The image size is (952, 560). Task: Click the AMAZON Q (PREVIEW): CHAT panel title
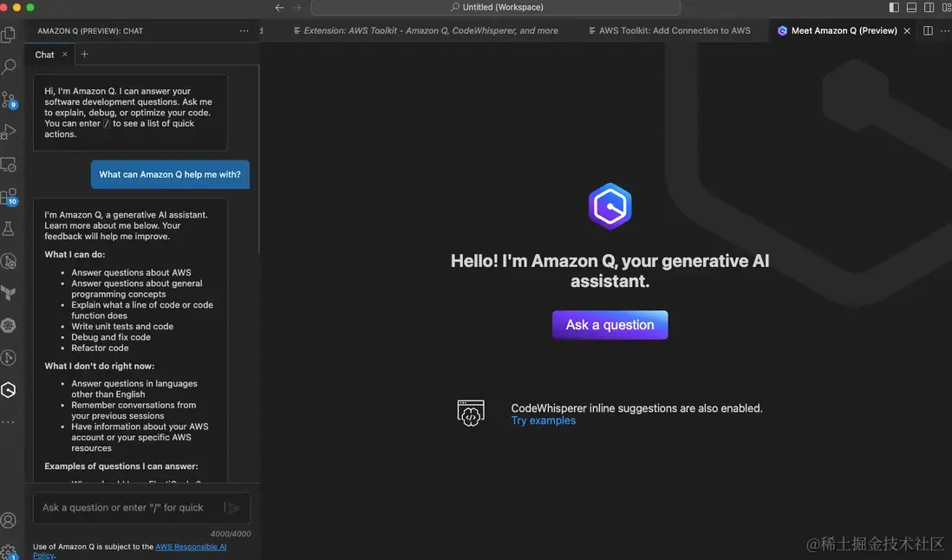pyautogui.click(x=90, y=31)
